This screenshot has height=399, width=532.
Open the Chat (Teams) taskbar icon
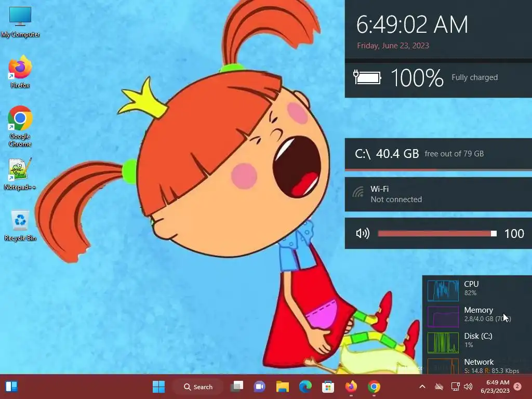(260, 387)
